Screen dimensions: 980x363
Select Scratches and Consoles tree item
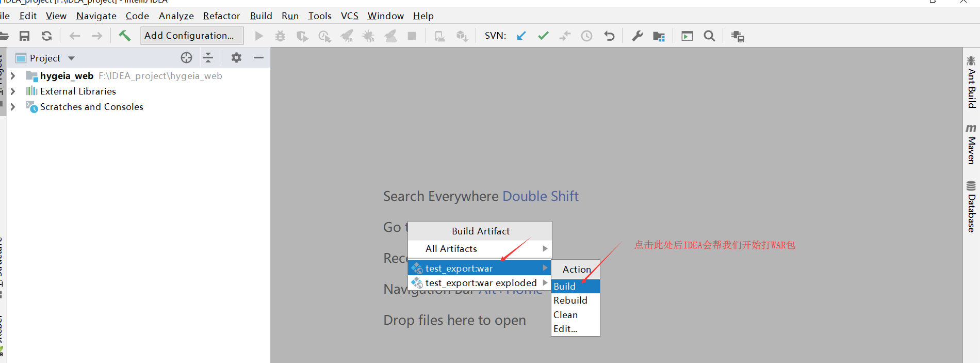point(92,107)
